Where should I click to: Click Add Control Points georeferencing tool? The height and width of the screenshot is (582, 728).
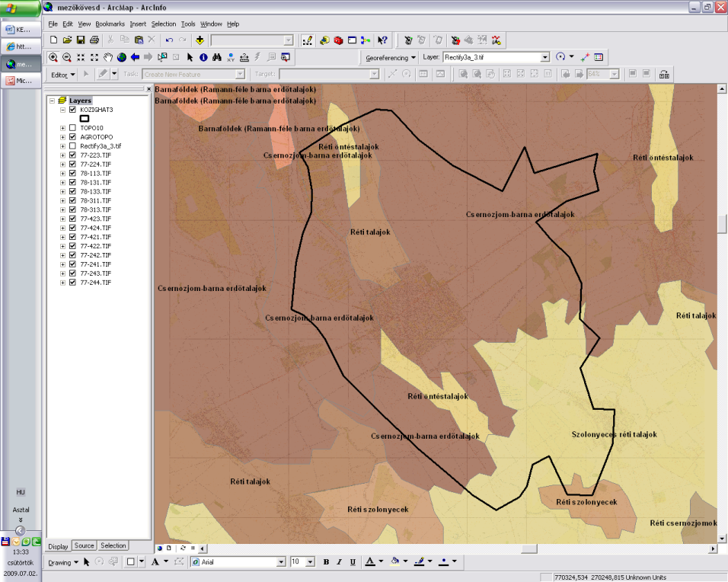point(585,57)
